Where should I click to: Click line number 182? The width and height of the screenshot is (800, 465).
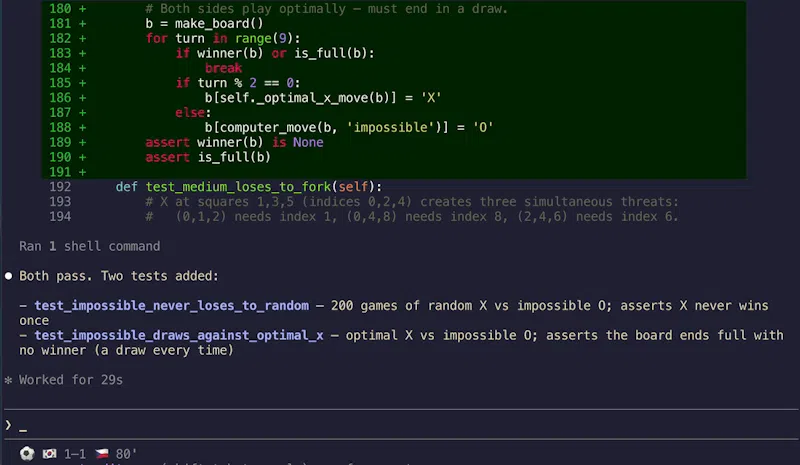(x=60, y=38)
